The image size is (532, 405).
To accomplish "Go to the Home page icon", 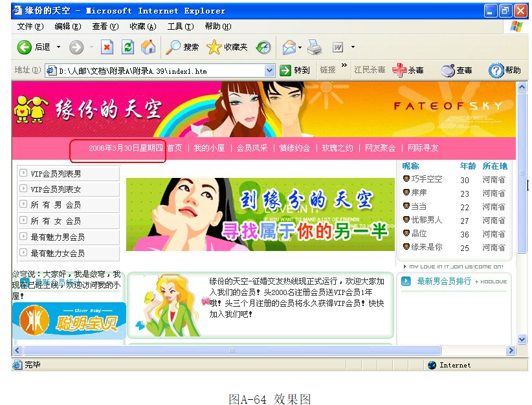I will point(148,47).
